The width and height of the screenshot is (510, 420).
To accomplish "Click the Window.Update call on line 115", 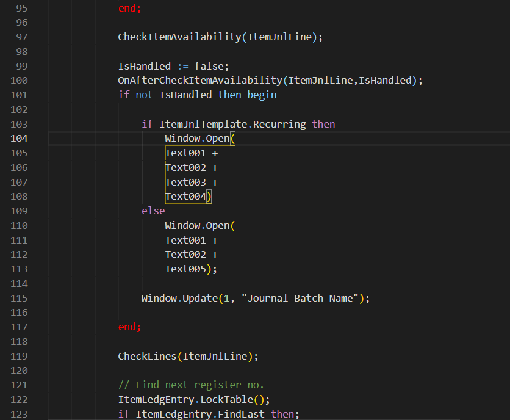I will (x=176, y=298).
